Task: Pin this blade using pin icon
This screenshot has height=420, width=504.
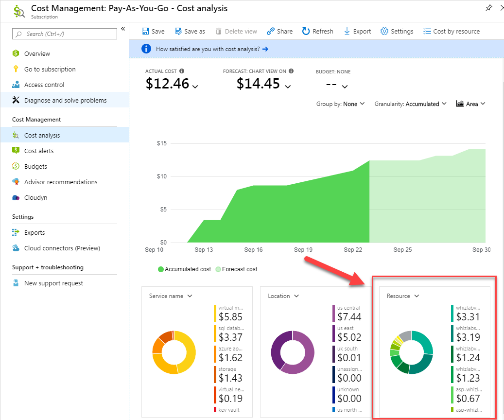Action: 489,8
